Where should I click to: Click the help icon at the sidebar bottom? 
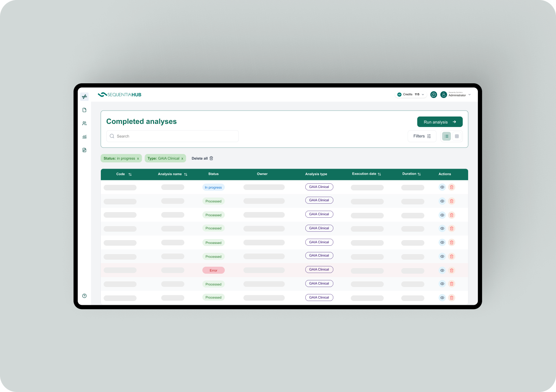click(84, 296)
